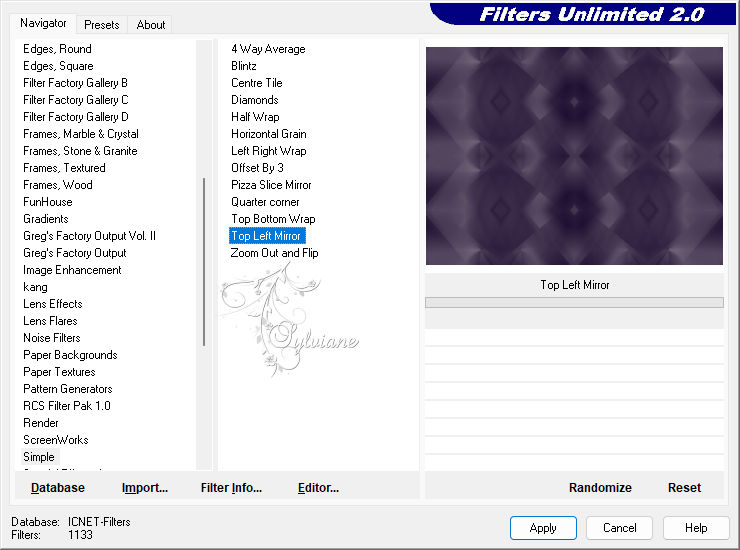Choose the Offset By 3 filter
This screenshot has height=550, width=740.
257,168
